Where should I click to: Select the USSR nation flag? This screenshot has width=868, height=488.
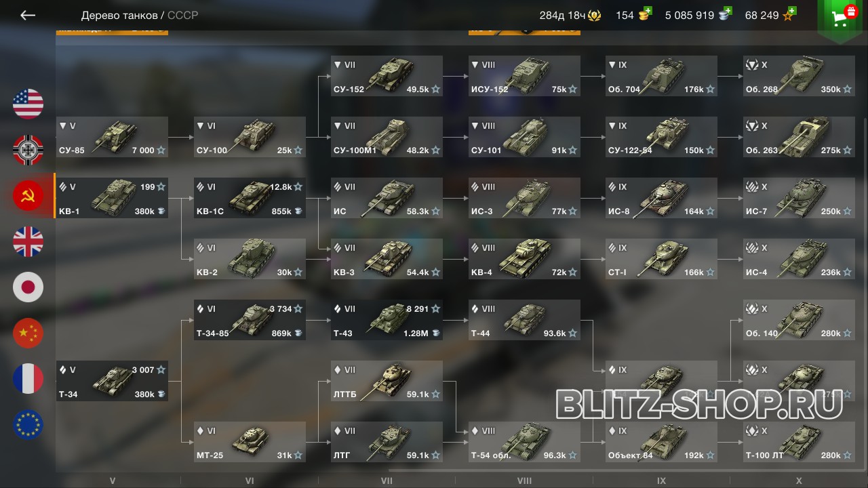pyautogui.click(x=28, y=196)
